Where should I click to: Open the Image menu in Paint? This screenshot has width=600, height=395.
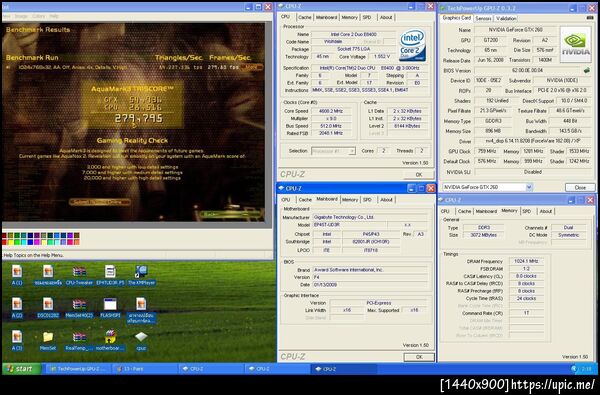(x=21, y=16)
